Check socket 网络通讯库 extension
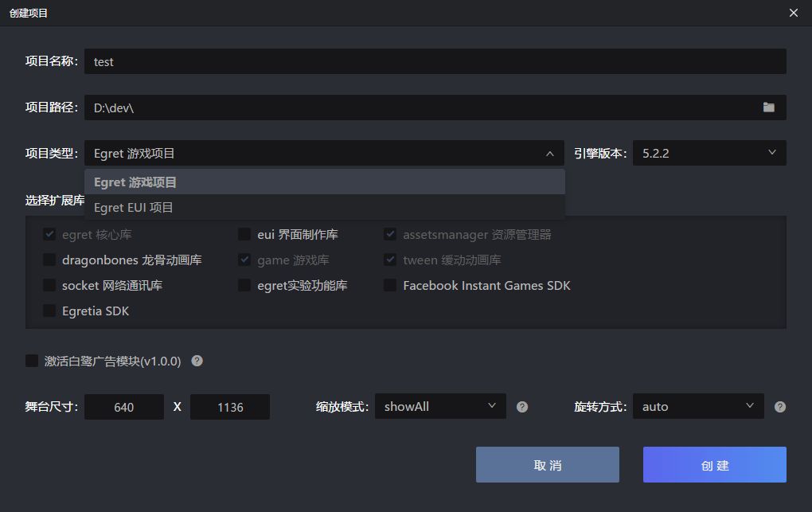This screenshot has height=512, width=812. 49,285
